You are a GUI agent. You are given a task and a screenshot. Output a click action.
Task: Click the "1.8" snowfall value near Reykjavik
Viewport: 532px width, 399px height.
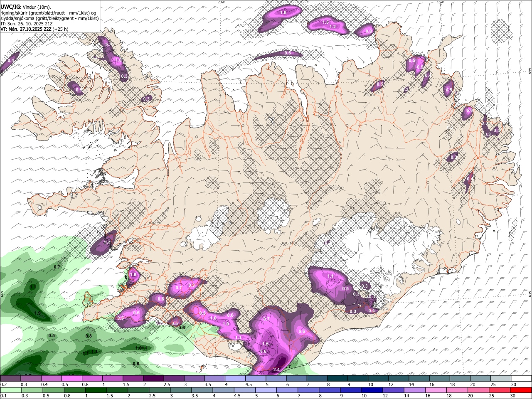pyautogui.click(x=133, y=275)
